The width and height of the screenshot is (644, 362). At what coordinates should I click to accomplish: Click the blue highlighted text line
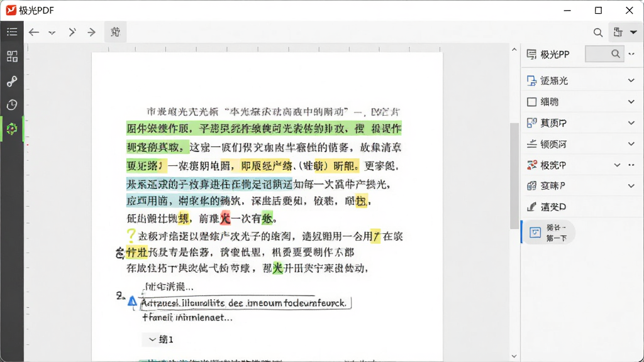point(209,184)
